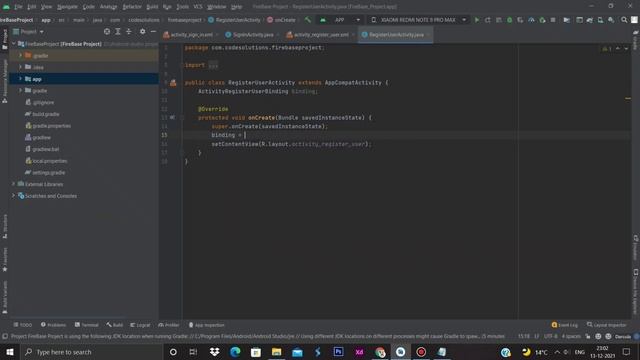Click the Profile app icon in the toolbar

coord(531,20)
